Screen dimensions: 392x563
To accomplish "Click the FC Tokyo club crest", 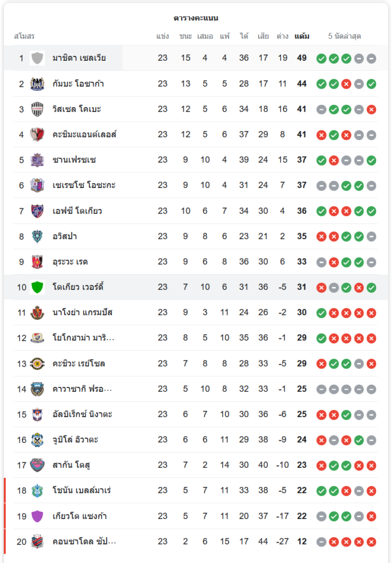I will (x=38, y=211).
